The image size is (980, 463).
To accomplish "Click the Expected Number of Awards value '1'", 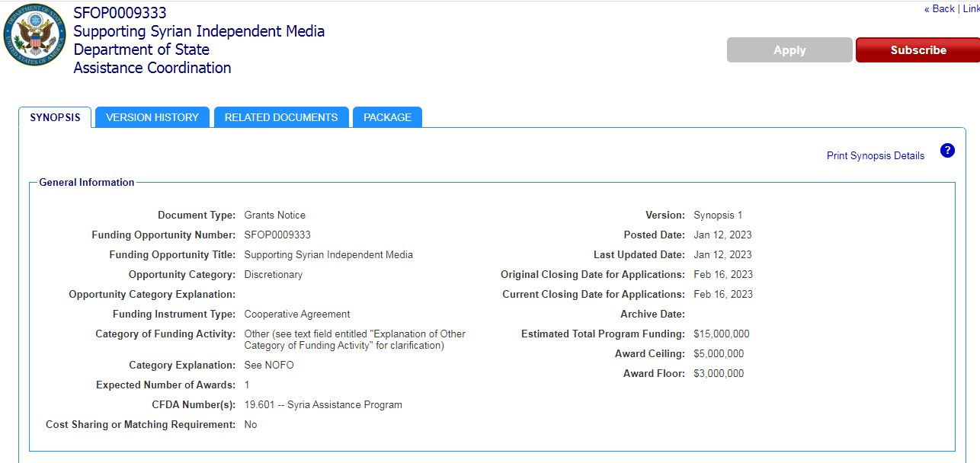I will pyautogui.click(x=247, y=385).
